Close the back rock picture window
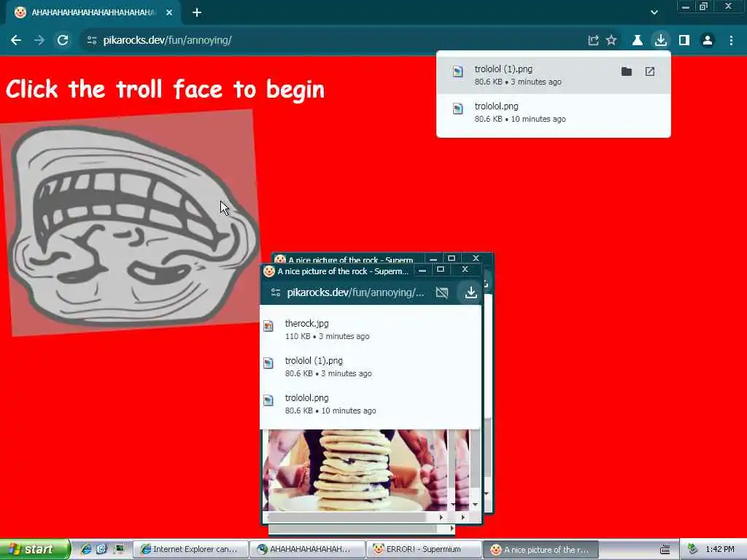The width and height of the screenshot is (747, 560). click(x=476, y=259)
